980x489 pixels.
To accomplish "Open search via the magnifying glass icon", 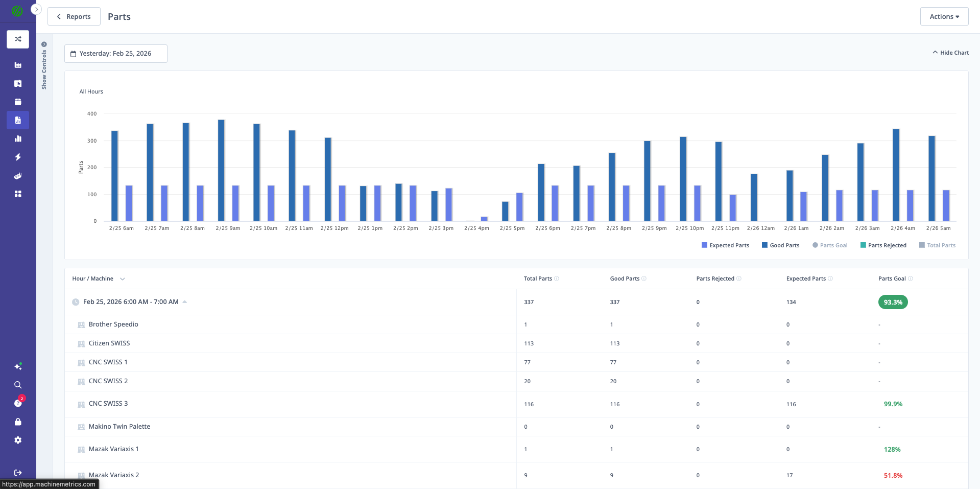I will (18, 385).
